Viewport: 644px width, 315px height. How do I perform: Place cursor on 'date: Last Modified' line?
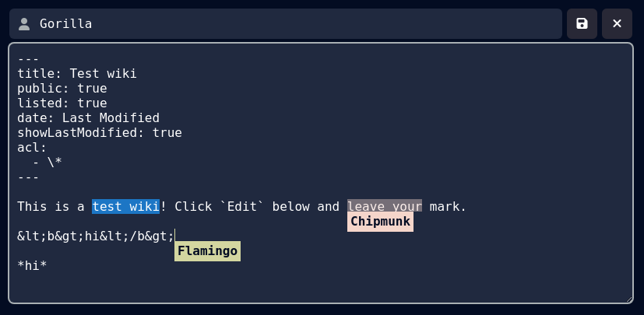point(88,118)
